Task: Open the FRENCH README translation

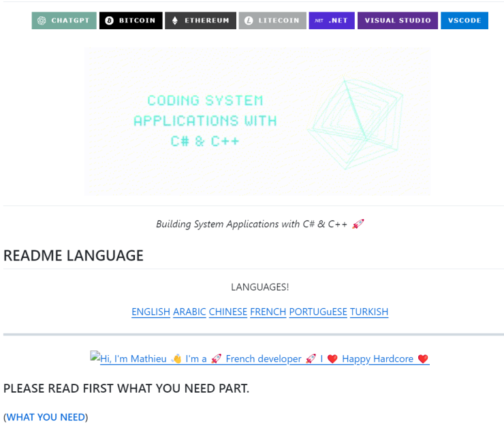Action: coord(268,312)
